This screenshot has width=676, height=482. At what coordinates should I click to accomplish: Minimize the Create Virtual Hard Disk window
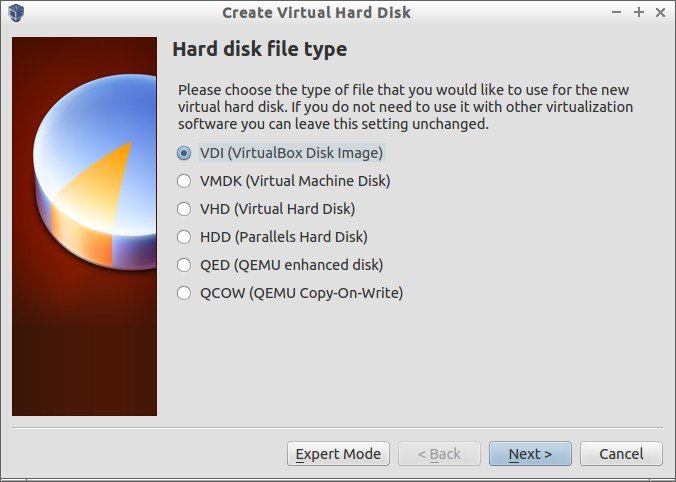pos(617,13)
